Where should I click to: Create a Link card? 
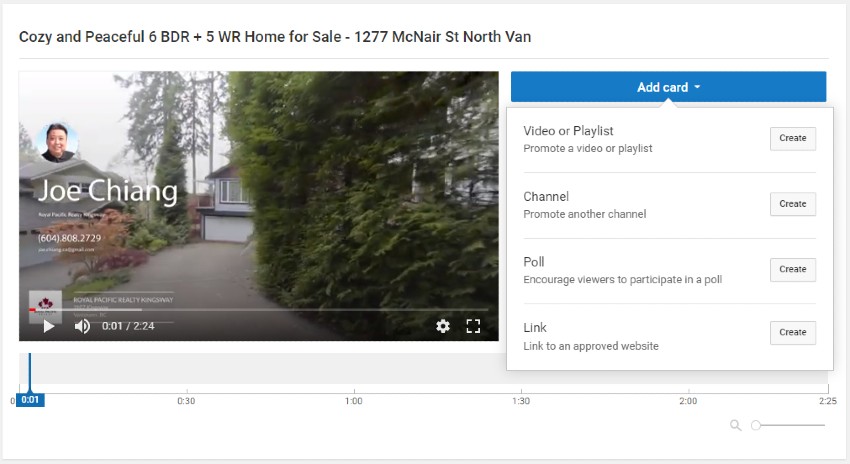click(x=793, y=332)
